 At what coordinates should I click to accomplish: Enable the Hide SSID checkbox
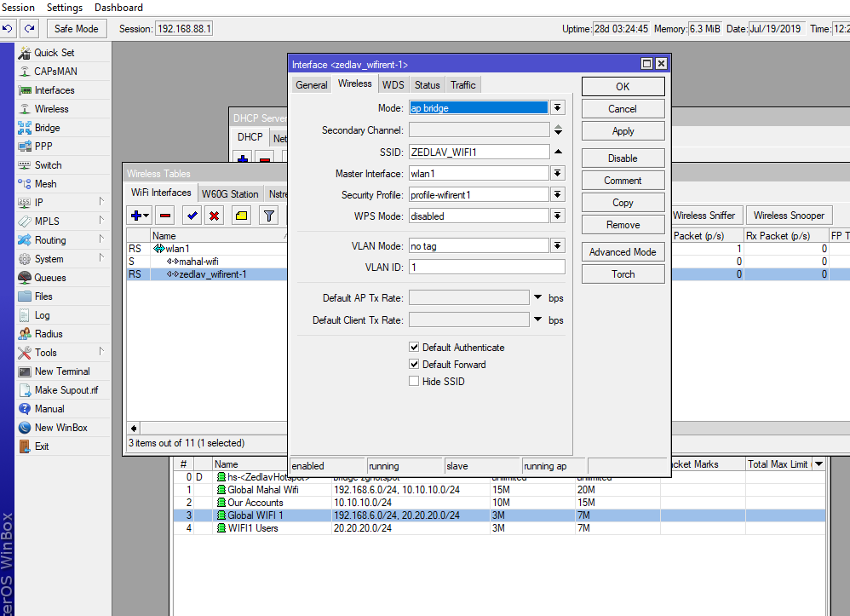point(414,382)
